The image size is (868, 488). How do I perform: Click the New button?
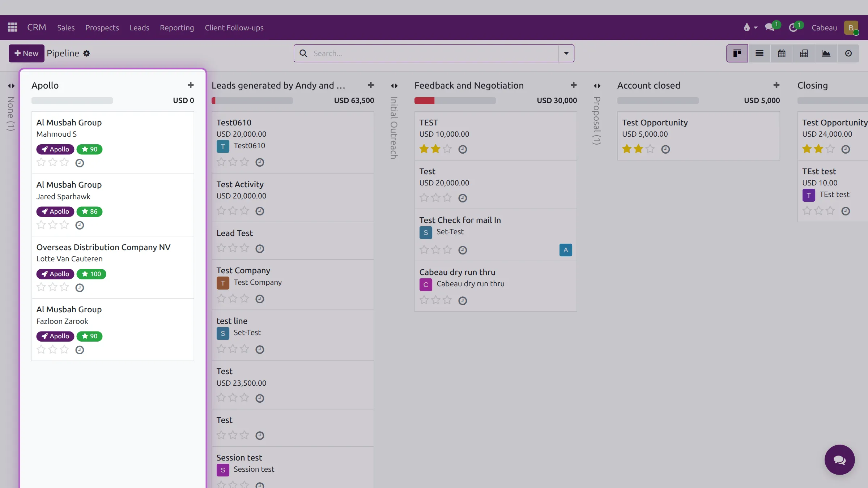tap(26, 53)
